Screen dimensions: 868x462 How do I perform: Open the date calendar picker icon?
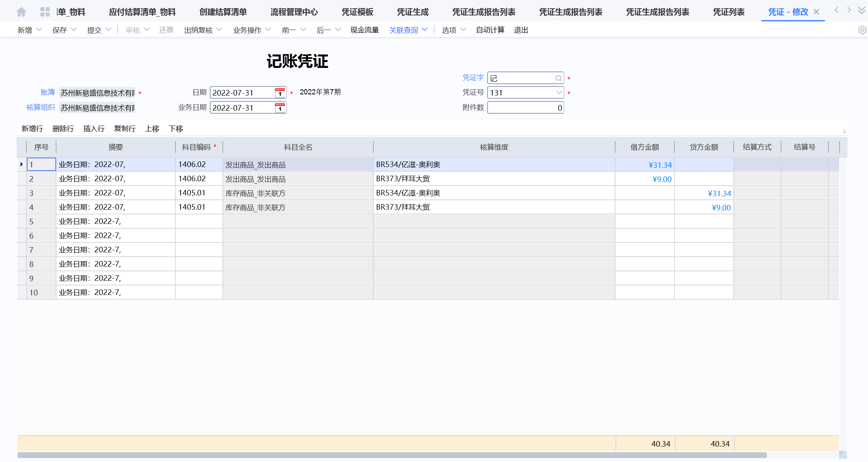280,93
